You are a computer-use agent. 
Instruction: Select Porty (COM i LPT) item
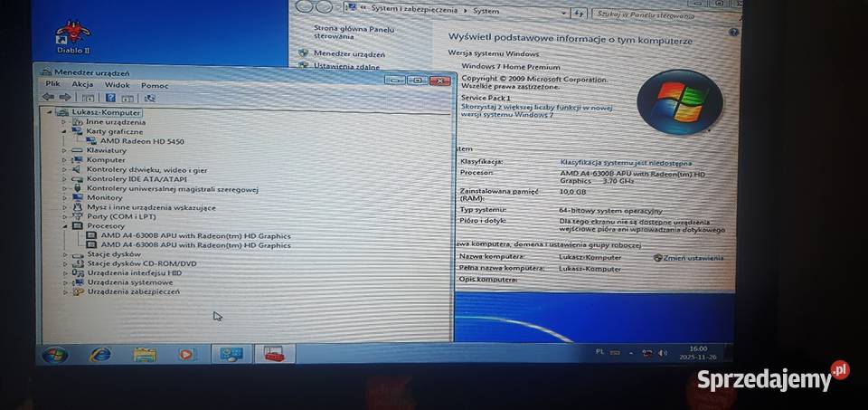[121, 216]
